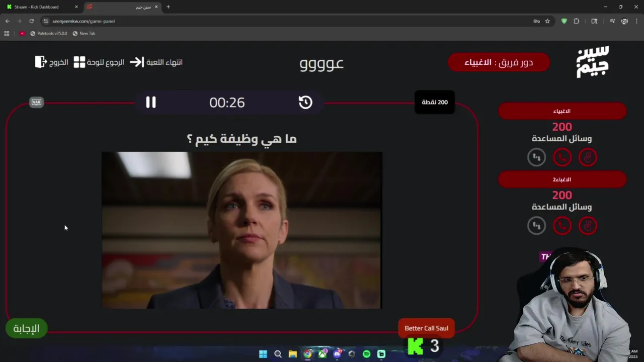
Task: Open saved passwords key icon
Action: tap(536, 21)
